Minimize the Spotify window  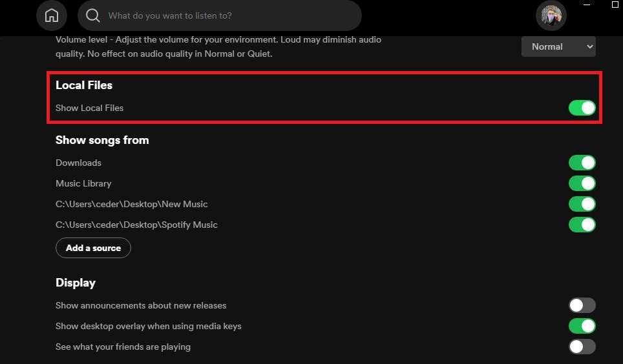[x=587, y=5]
